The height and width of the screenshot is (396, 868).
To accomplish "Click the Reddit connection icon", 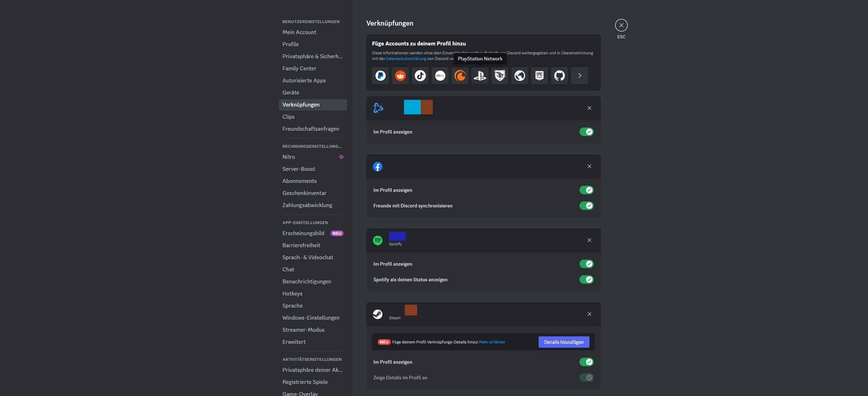I will [400, 76].
